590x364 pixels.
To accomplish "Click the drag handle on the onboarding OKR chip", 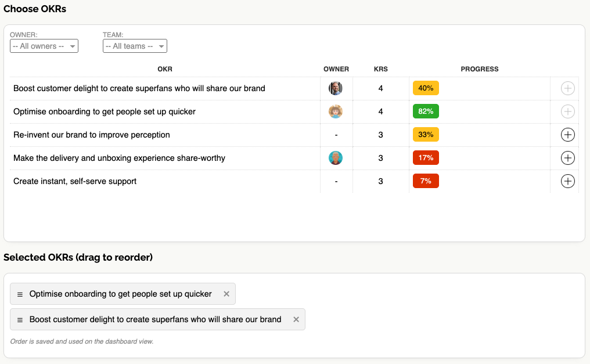I will pos(21,294).
